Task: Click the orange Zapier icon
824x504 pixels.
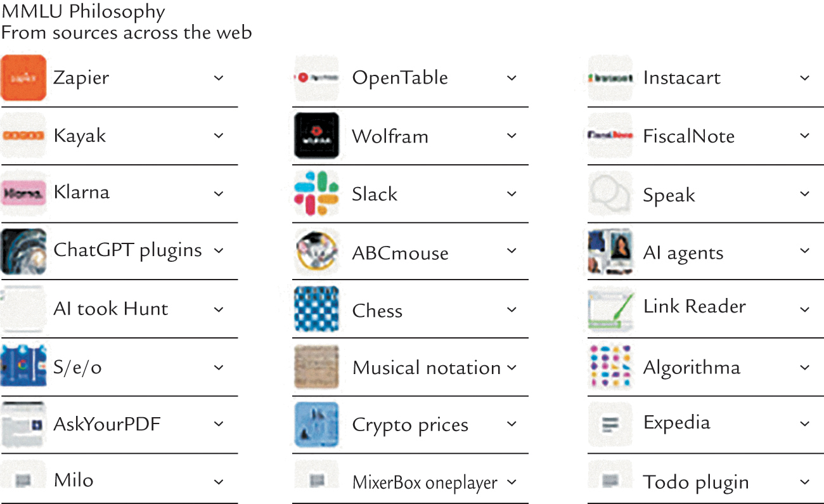Action: (23, 78)
